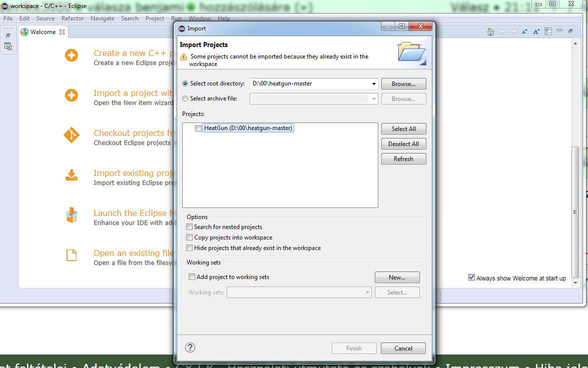Viewport: 588px width, 368px height.
Task: Click the Checkout projects git icon
Action: coord(71,135)
